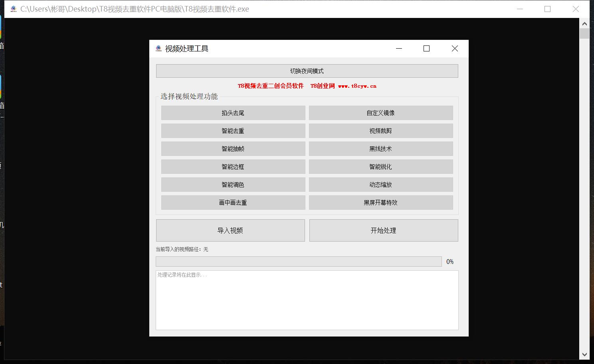Minimize the 视频处理工具 window
The height and width of the screenshot is (364, 594).
(399, 49)
